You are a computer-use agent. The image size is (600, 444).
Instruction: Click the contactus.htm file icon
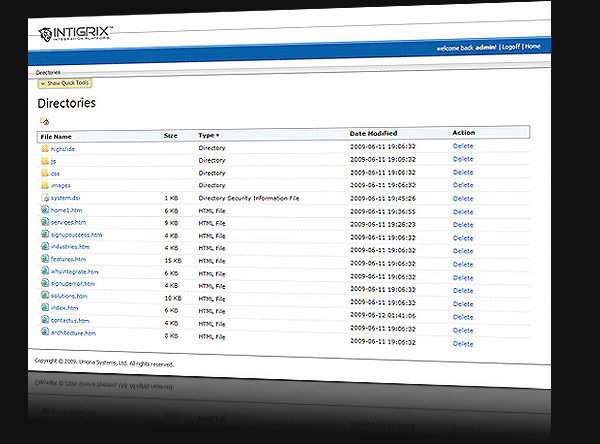(x=45, y=320)
